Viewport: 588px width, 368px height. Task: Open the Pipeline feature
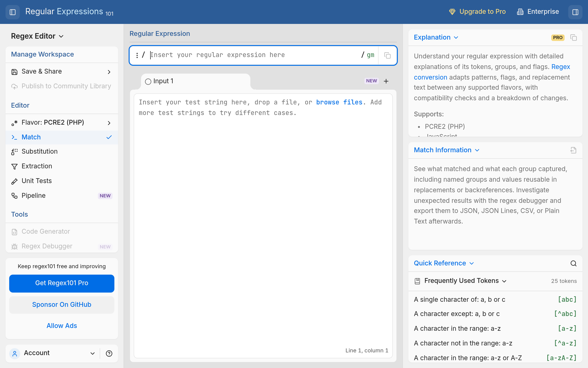pyautogui.click(x=62, y=196)
